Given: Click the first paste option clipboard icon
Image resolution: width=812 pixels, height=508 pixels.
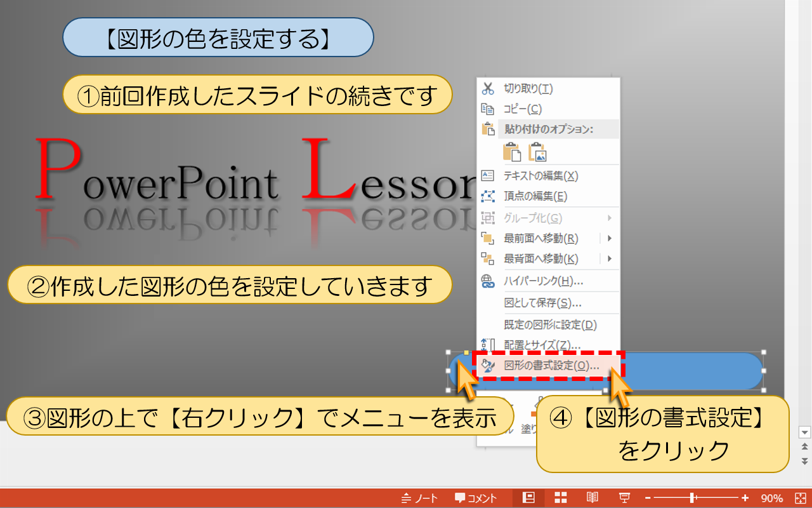Looking at the screenshot, I should tap(512, 152).
